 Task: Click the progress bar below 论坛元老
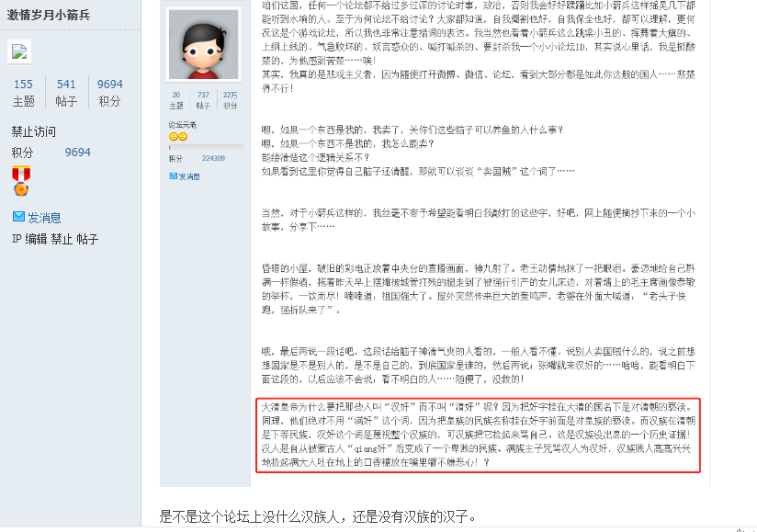(x=206, y=147)
